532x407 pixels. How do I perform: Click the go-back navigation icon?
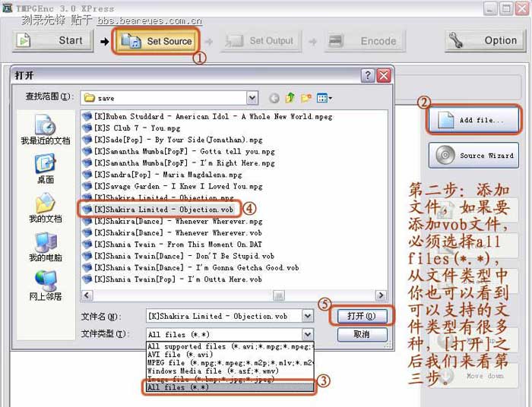pyautogui.click(x=274, y=98)
